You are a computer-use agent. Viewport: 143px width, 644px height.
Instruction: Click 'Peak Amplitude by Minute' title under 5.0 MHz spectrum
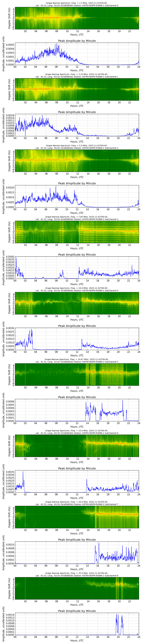tap(77, 183)
